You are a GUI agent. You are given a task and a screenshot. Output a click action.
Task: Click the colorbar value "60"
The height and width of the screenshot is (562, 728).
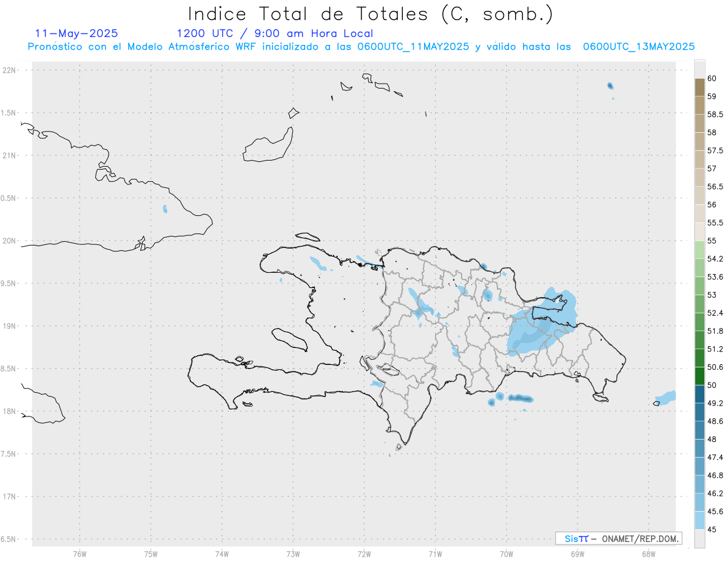click(x=712, y=79)
